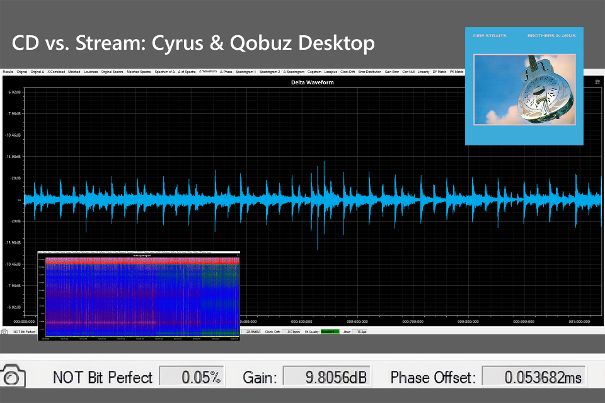Select the DF Metric tab
The height and width of the screenshot is (403, 605).
[439, 71]
